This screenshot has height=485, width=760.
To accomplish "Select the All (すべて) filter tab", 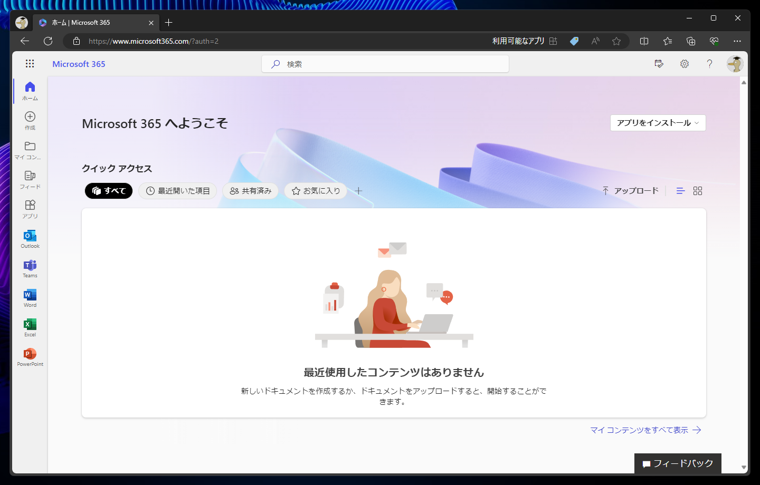I will tap(109, 191).
